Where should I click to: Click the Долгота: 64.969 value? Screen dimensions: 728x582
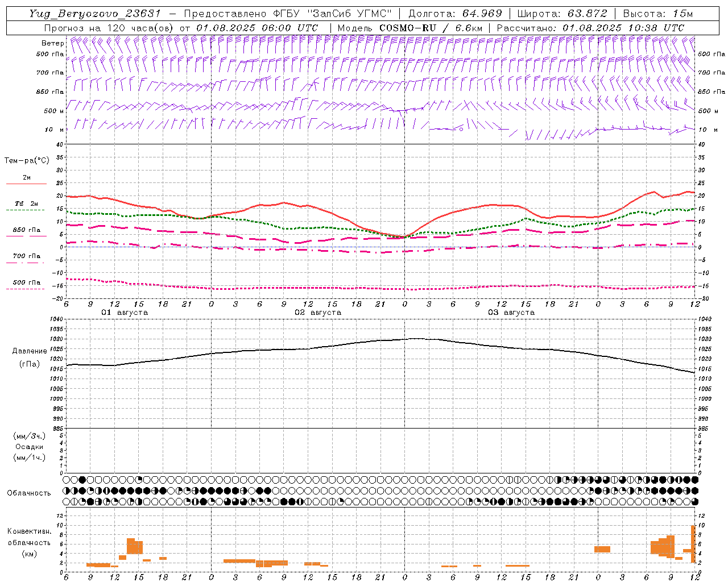click(455, 14)
